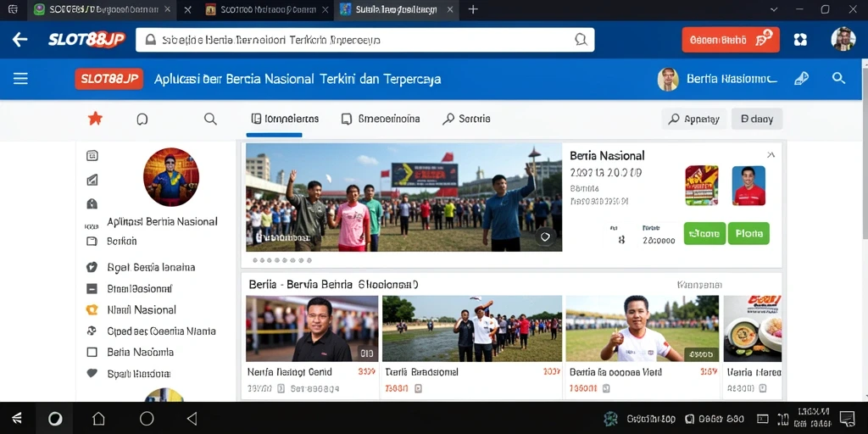
Task: Click the hollow circle icon in bottom taskbar
Action: (x=147, y=419)
